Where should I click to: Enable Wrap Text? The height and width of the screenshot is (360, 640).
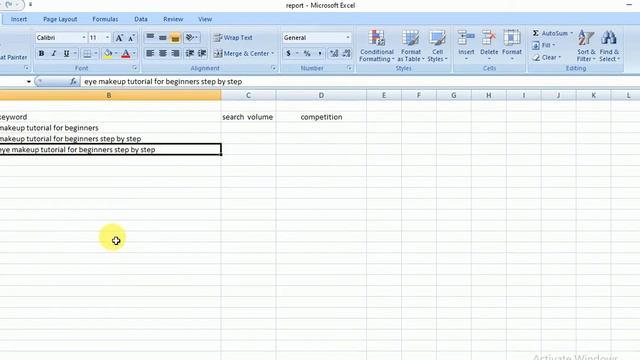coord(233,38)
